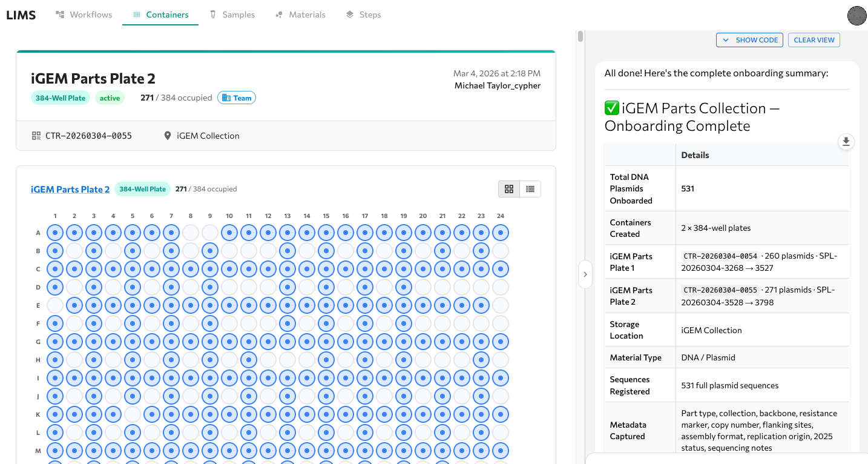Click the Workflows tab icon
Image resolution: width=868 pixels, height=464 pixels.
[60, 15]
